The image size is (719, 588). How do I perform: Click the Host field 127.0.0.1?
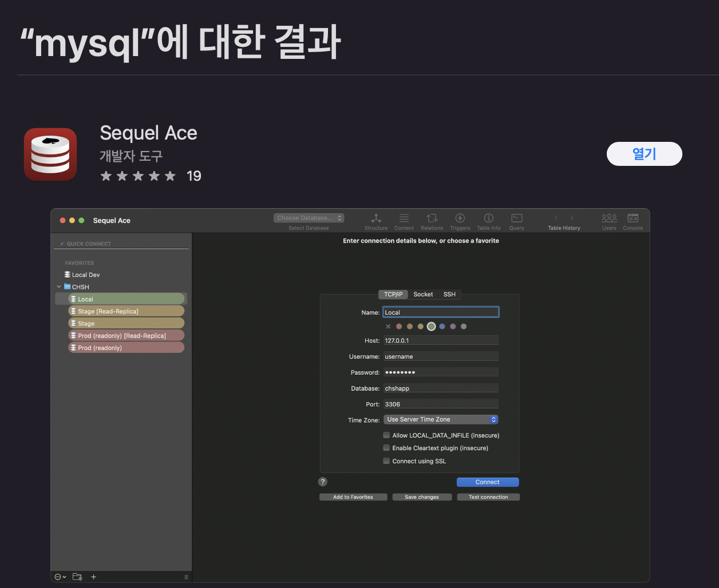click(441, 340)
